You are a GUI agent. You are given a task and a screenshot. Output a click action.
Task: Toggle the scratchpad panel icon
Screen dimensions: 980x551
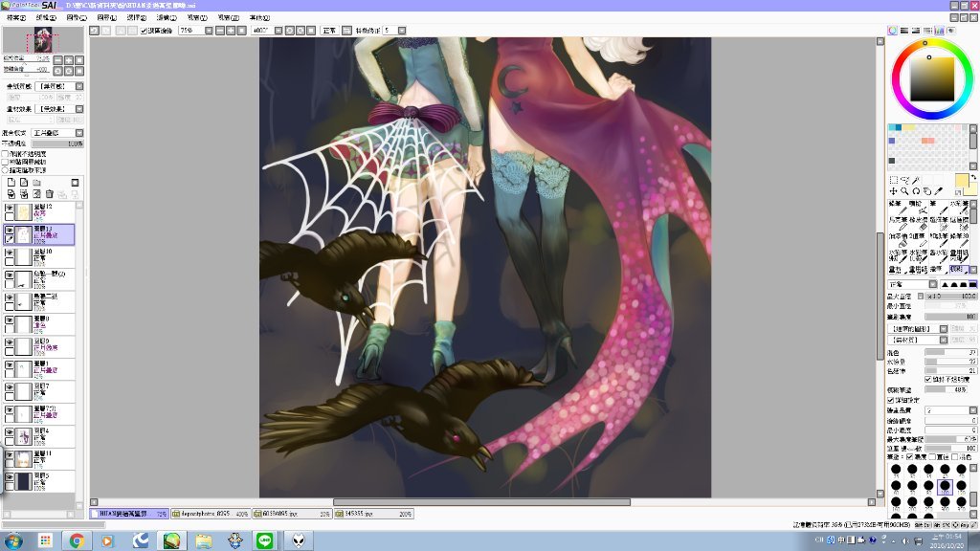tap(951, 30)
